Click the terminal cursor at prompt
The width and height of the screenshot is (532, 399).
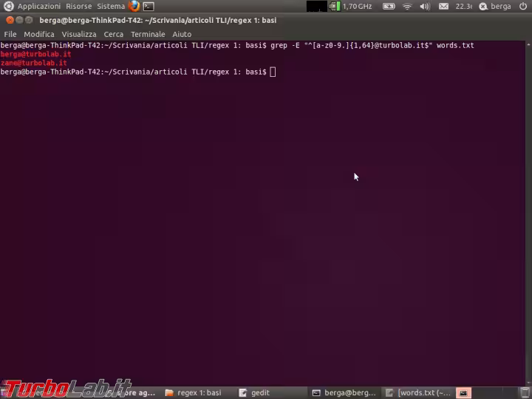click(273, 72)
